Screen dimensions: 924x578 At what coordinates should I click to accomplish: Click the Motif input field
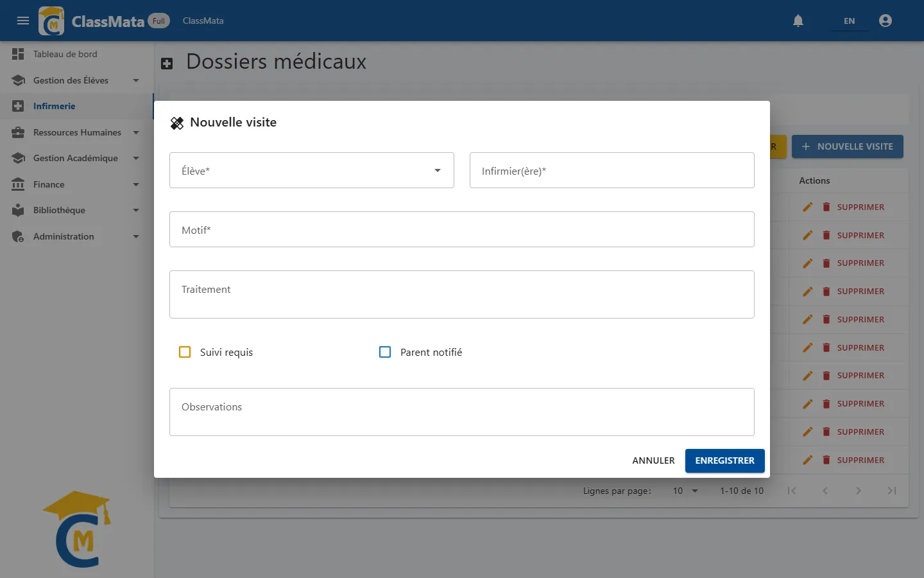pos(462,229)
